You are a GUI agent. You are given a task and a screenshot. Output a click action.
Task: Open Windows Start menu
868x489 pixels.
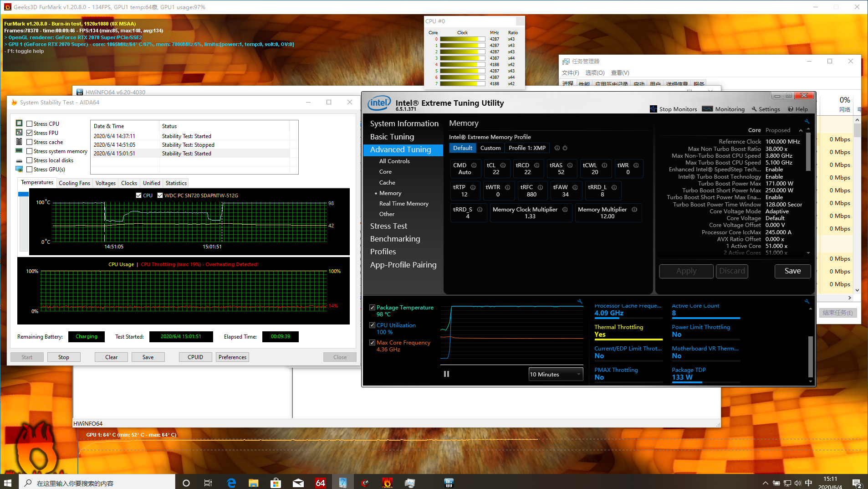8,483
